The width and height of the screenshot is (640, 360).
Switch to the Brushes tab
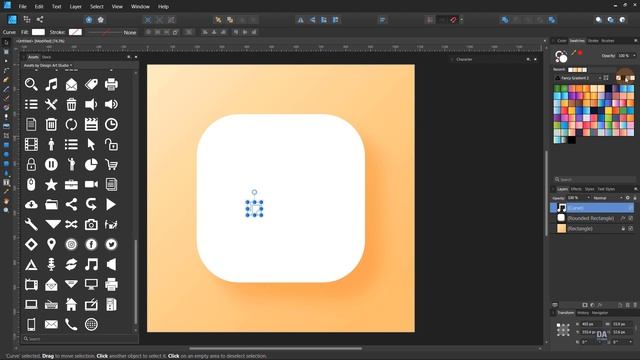coord(607,40)
